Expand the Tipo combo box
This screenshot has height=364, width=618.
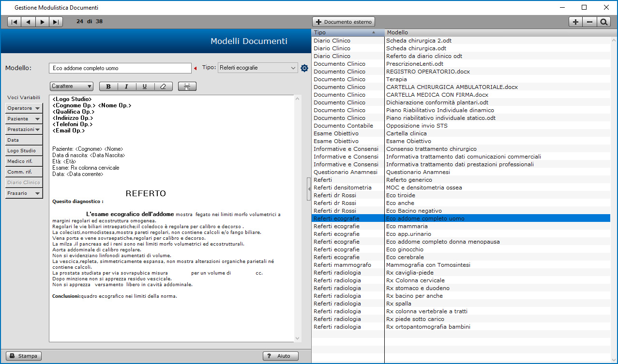[293, 68]
